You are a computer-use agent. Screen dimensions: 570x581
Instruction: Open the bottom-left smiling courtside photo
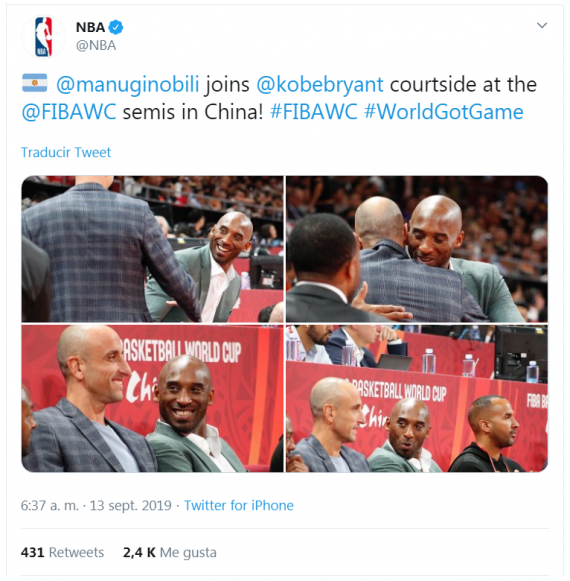click(152, 399)
